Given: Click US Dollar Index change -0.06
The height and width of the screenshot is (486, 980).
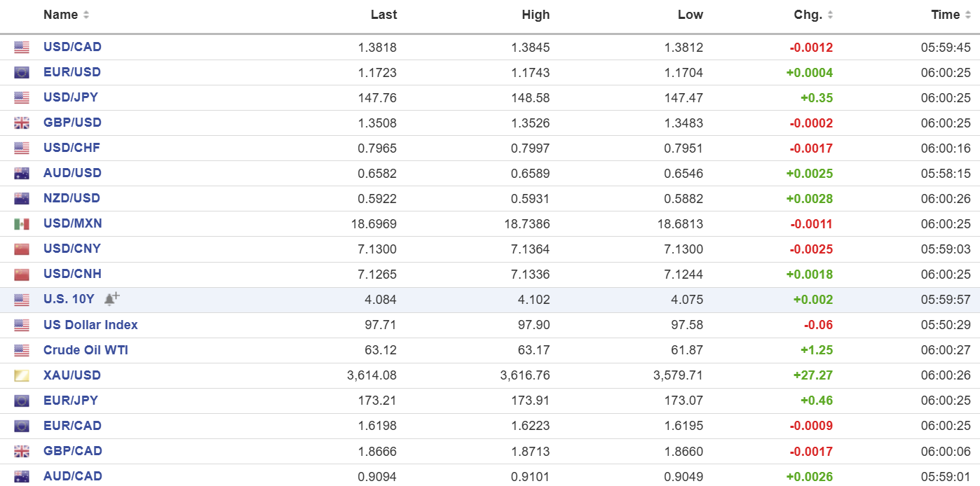Looking at the screenshot, I should 818,325.
